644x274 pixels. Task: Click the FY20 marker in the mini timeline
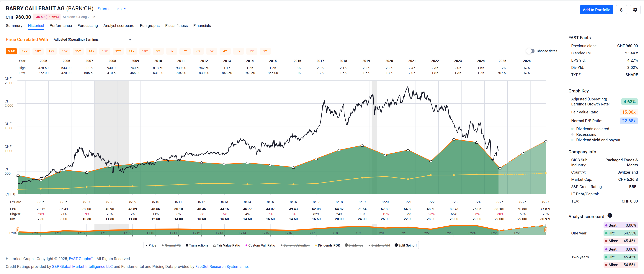(x=380, y=233)
